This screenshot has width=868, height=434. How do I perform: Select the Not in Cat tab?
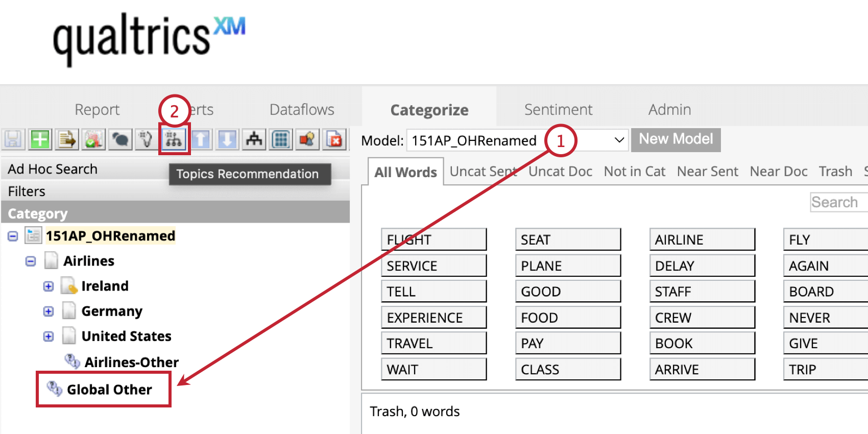pyautogui.click(x=635, y=172)
